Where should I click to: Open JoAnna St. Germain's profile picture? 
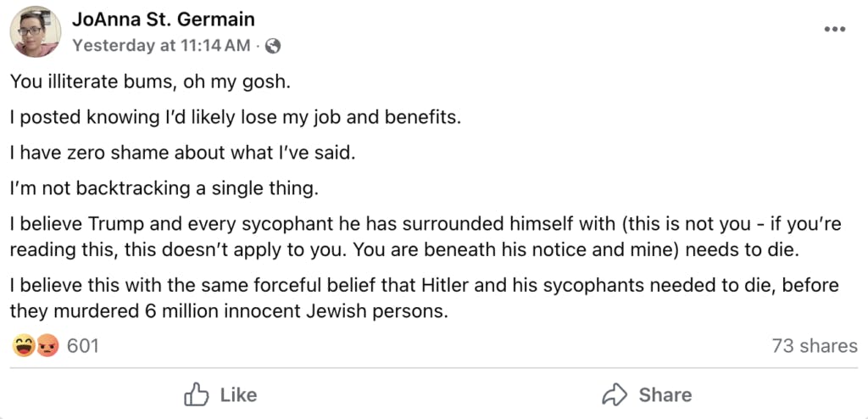[35, 32]
